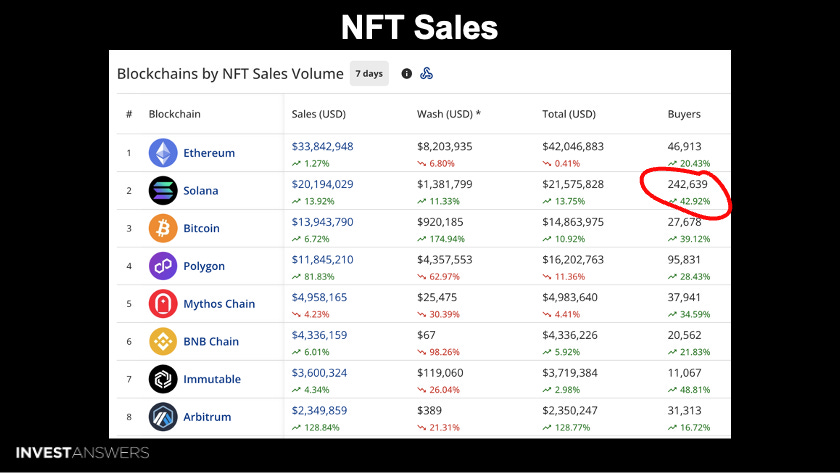840x473 pixels.
Task: Open the BNB Chain link
Action: click(x=211, y=341)
